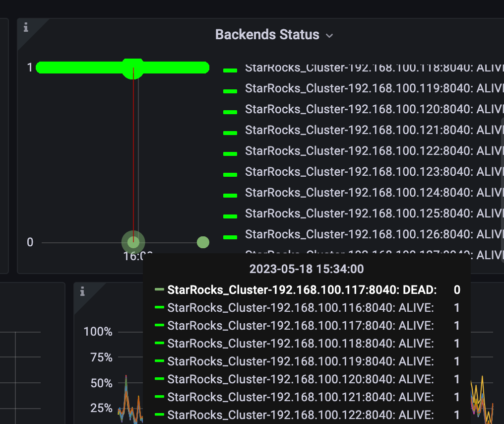Click the tooltip ALIVE row for 192.168.100.116:8040

[x=307, y=308]
